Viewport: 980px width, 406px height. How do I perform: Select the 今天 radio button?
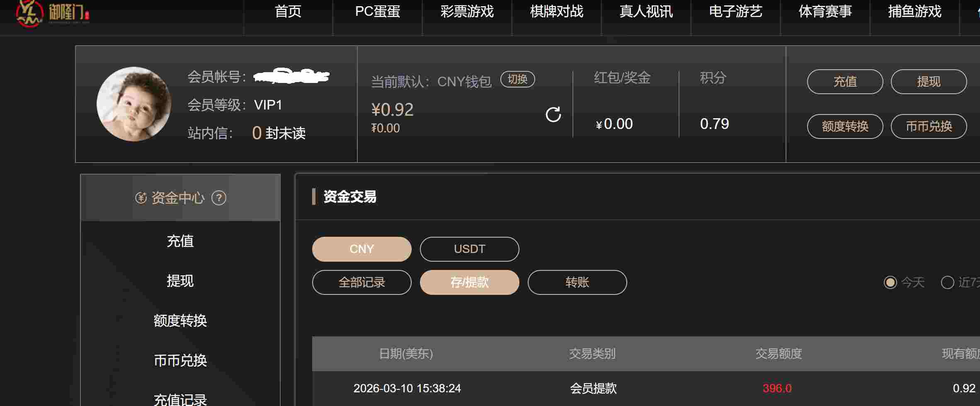tap(890, 282)
